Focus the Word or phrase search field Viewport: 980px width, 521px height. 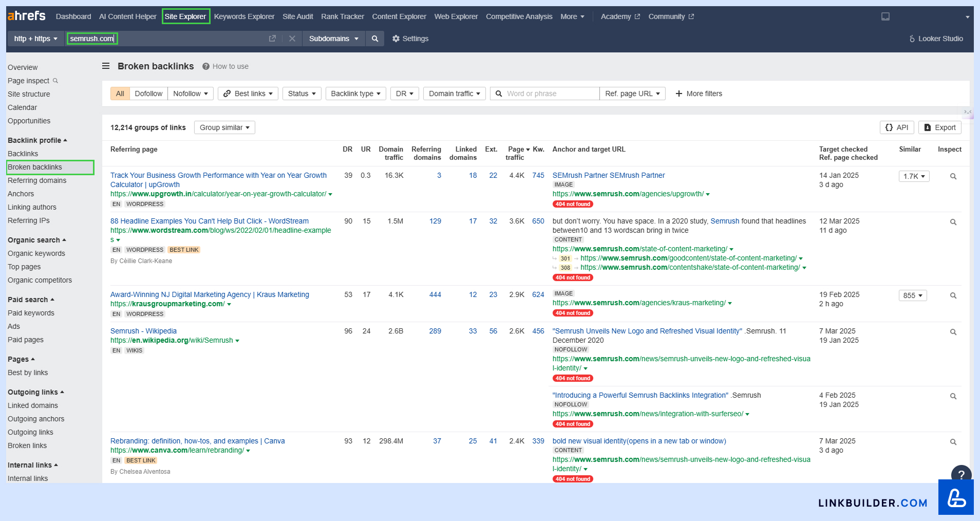click(545, 94)
